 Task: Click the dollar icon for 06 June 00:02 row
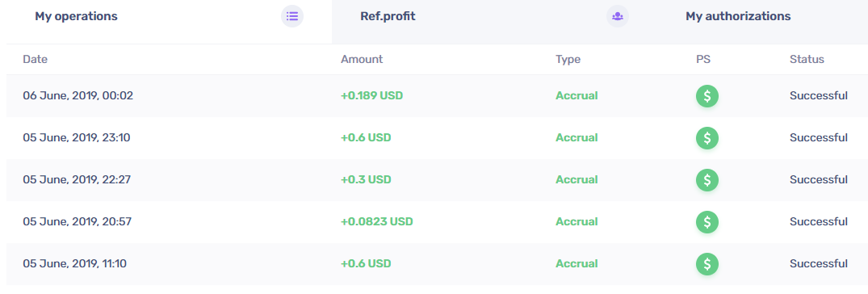point(707,96)
